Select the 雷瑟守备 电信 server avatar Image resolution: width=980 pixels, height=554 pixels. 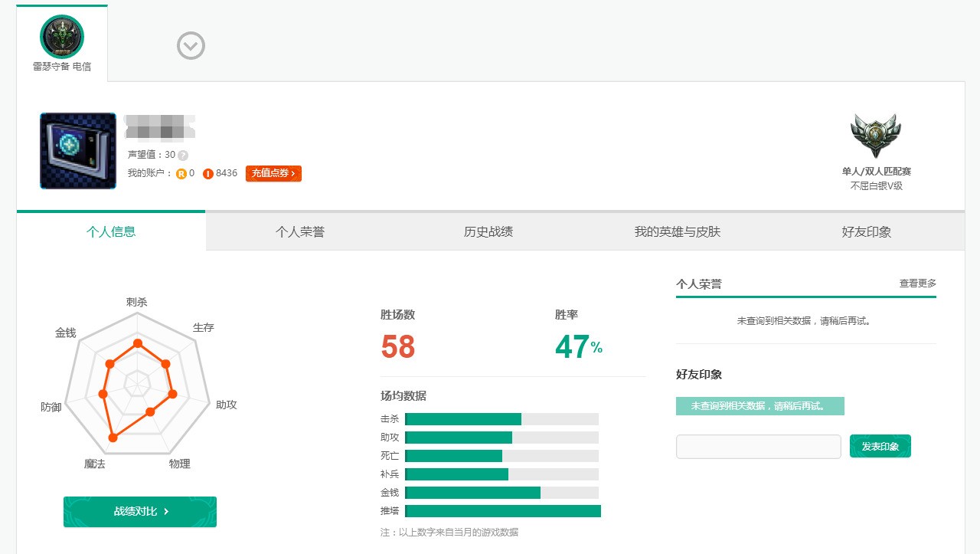tap(62, 37)
